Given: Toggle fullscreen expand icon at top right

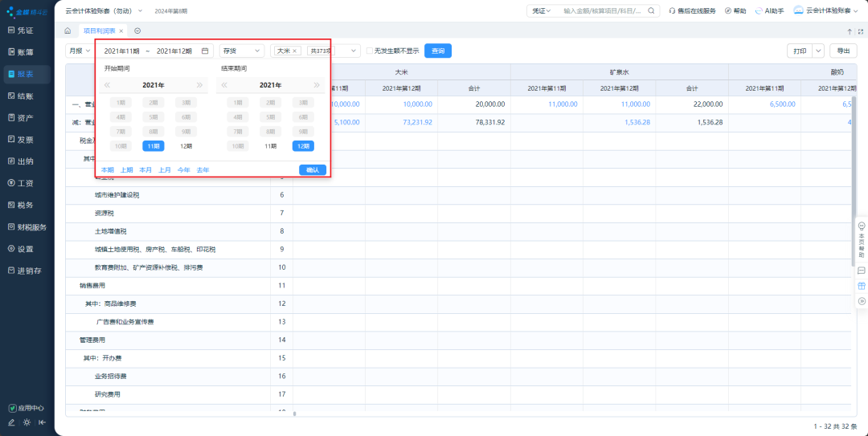Looking at the screenshot, I should coord(861,31).
